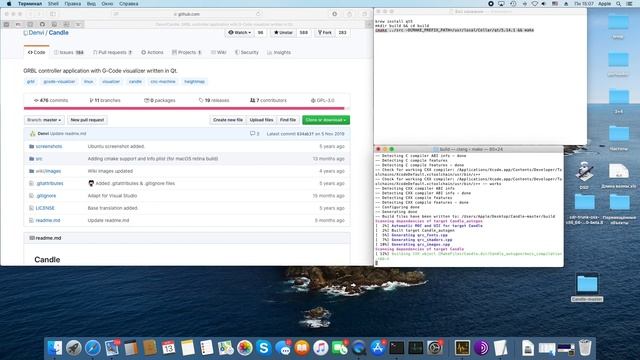Click AirPlay display icon in menu bar
640x360 pixels.
tap(501, 4)
